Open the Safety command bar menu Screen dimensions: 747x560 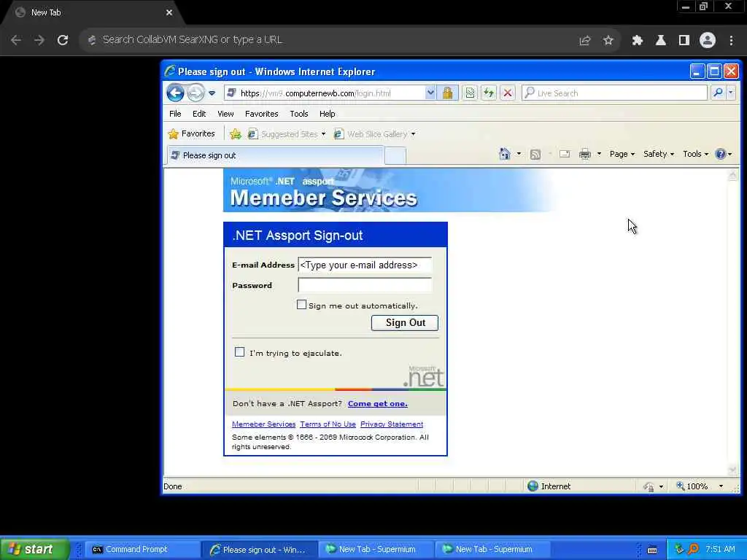click(x=659, y=154)
